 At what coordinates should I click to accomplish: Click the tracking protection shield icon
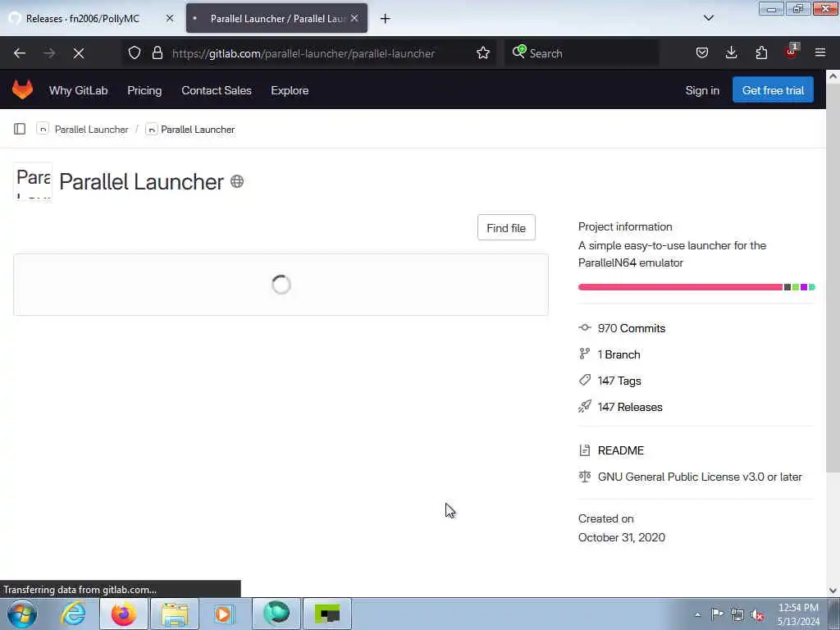[x=135, y=53]
